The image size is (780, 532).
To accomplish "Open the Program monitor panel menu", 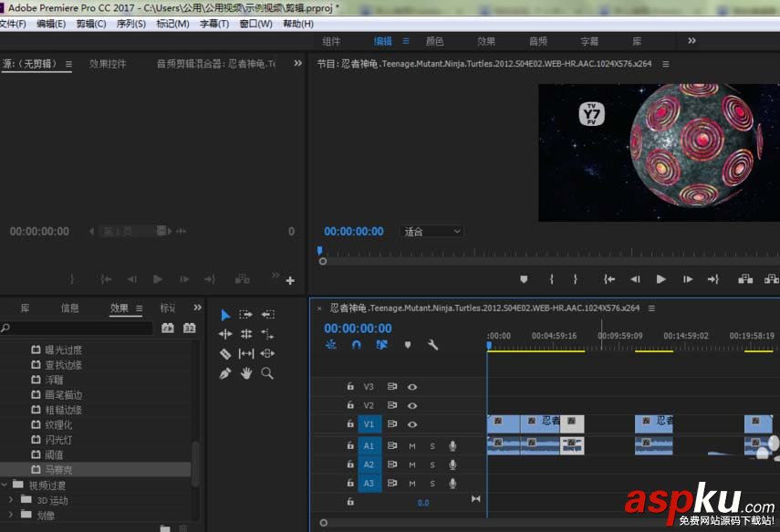I will [x=666, y=64].
